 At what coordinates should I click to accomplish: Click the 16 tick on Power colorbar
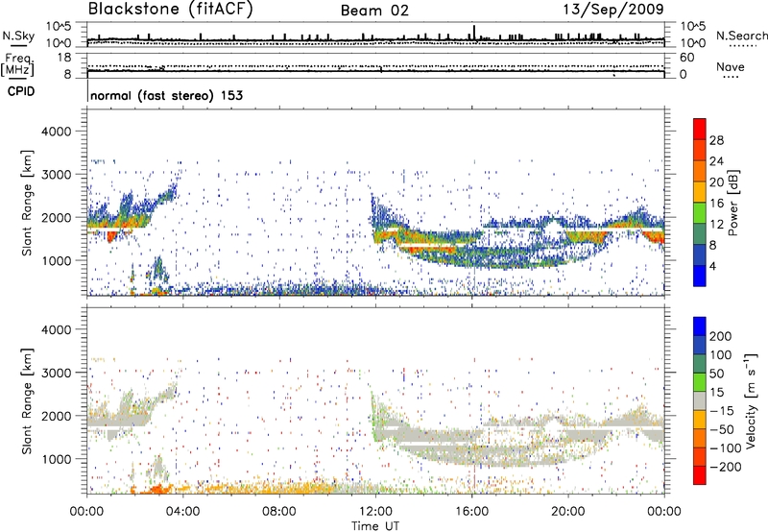[716, 204]
